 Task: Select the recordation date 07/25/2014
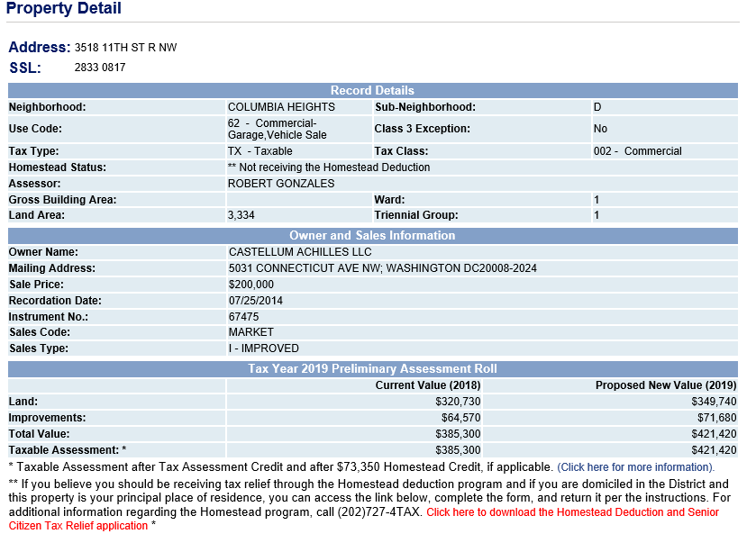point(256,301)
